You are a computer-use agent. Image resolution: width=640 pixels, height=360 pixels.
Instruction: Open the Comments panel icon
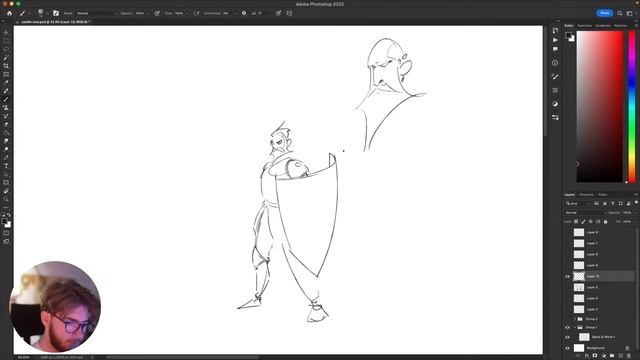coord(555,49)
